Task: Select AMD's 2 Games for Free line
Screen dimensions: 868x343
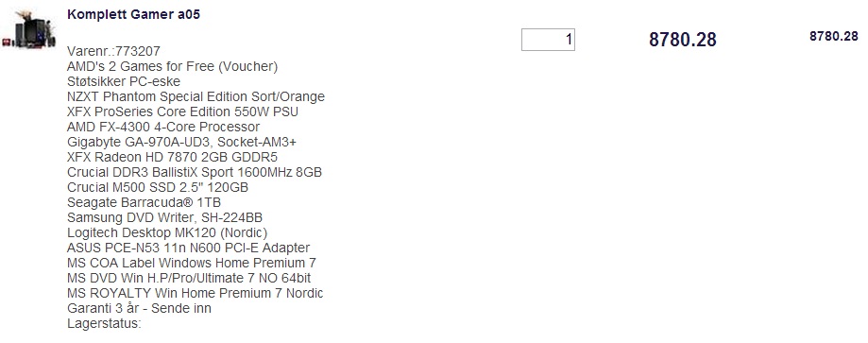Action: tap(172, 66)
